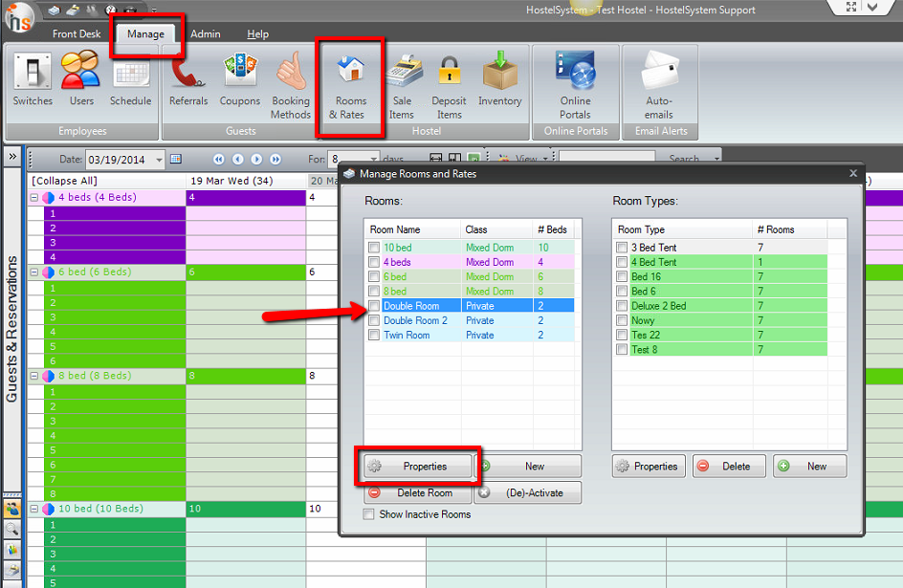Sort by the Room Name column header
This screenshot has width=903, height=588.
tap(412, 229)
